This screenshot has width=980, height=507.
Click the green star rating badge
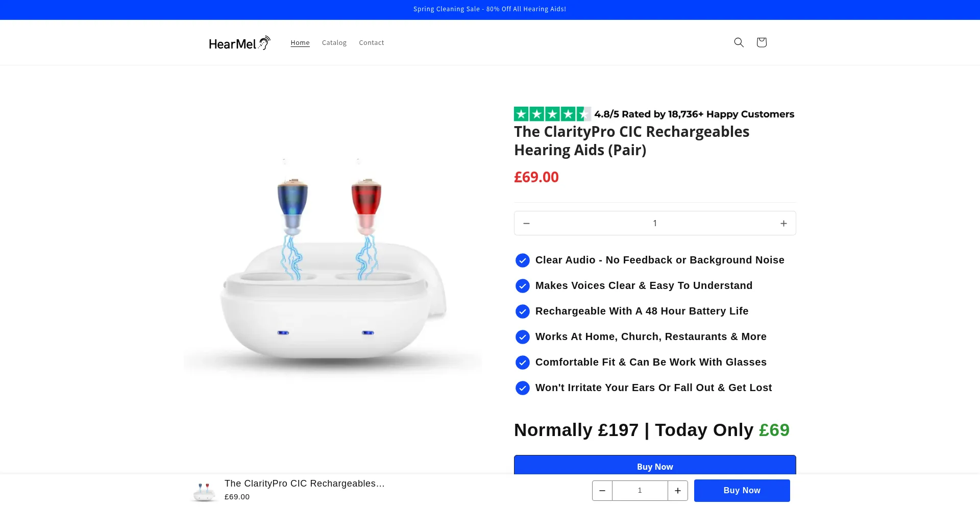[x=552, y=114]
